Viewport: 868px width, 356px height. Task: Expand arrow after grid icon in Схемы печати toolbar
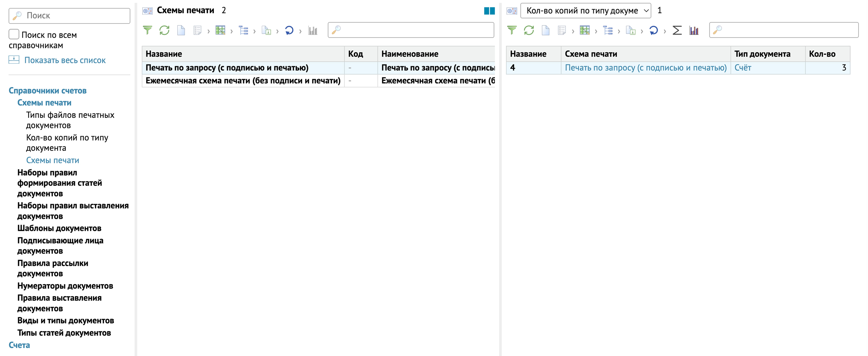point(231,31)
